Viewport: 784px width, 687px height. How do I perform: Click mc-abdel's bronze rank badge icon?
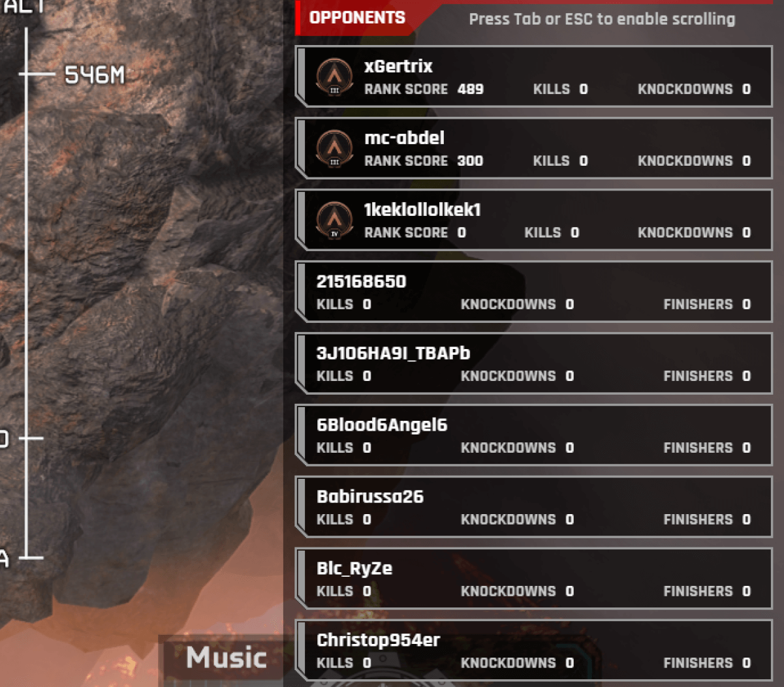coord(334,149)
